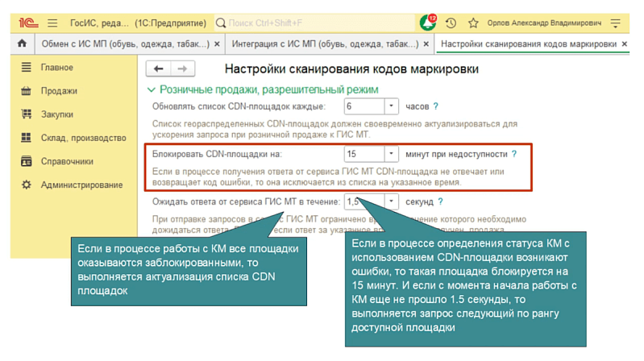Viewport: 644px width, 361px height.
Task: Click the page heading Настройки сканирования кодов маркировки
Action: tap(351, 68)
